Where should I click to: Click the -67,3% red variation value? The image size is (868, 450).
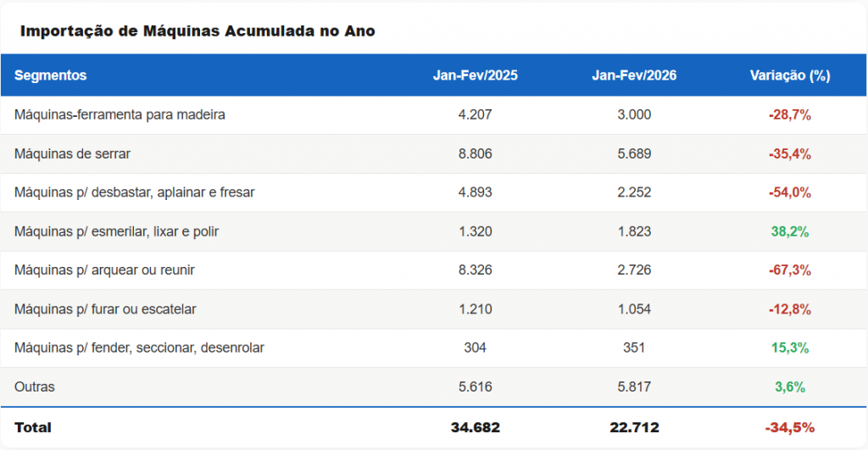[790, 270]
